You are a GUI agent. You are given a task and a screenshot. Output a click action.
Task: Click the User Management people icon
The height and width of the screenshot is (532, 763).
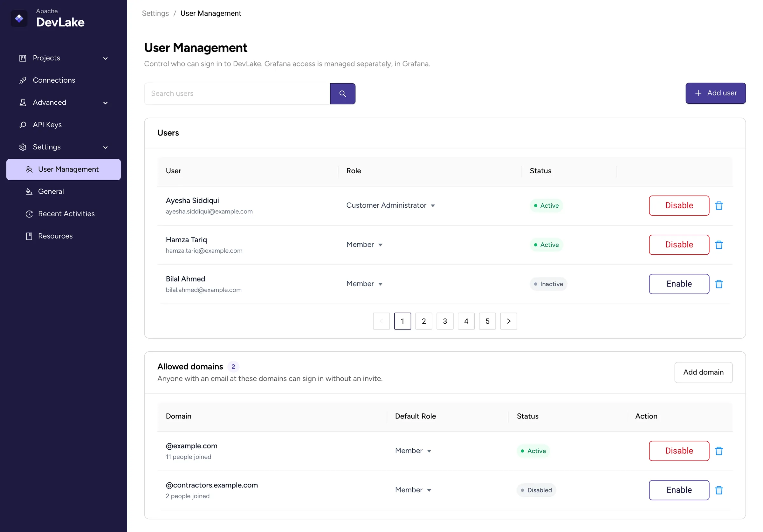(29, 169)
